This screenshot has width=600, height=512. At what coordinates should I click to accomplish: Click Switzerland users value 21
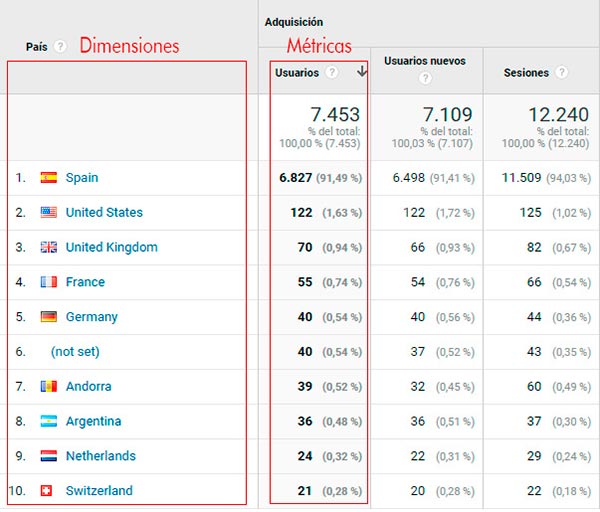(x=305, y=491)
